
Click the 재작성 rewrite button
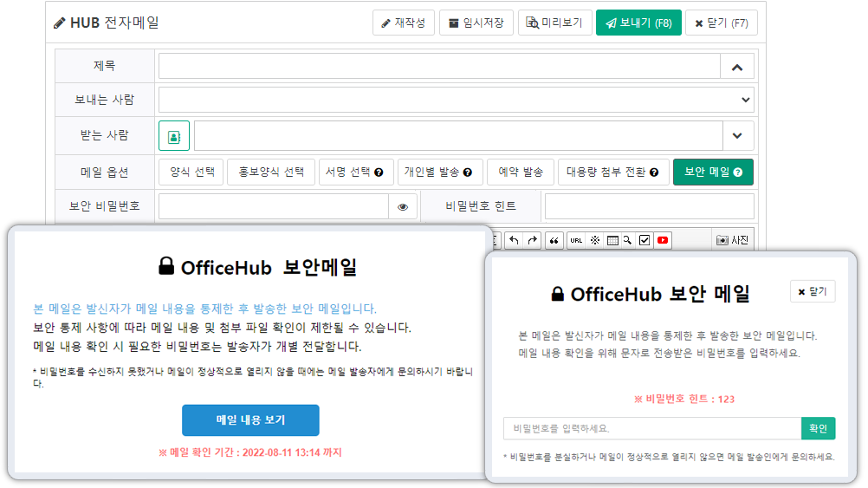pos(404,23)
